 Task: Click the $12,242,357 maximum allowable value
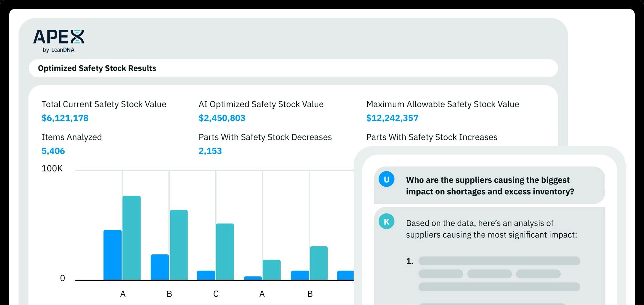[392, 118]
